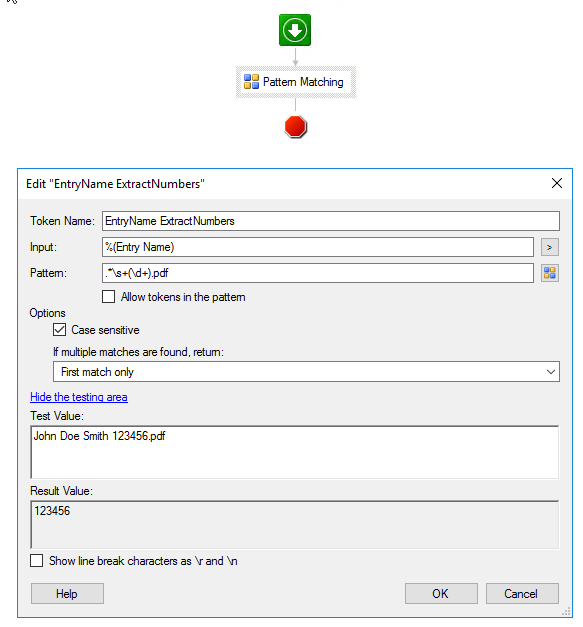Click the OK button

441,593
